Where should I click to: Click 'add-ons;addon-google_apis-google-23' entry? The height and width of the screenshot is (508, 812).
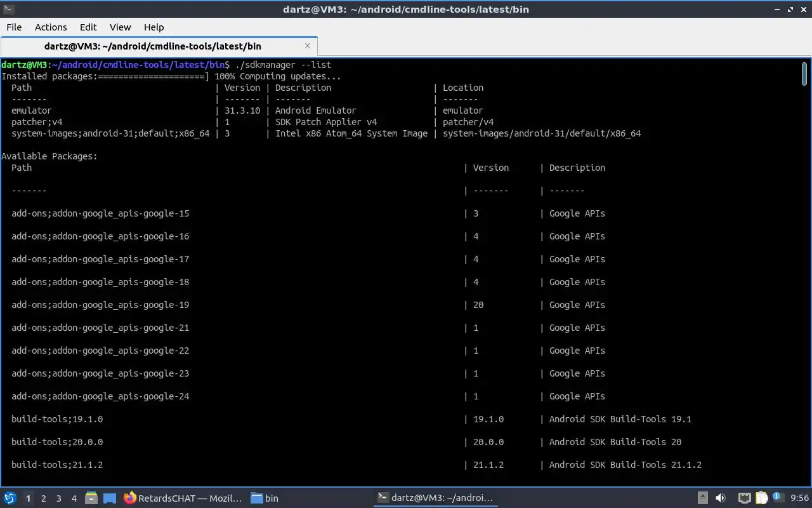pos(100,373)
